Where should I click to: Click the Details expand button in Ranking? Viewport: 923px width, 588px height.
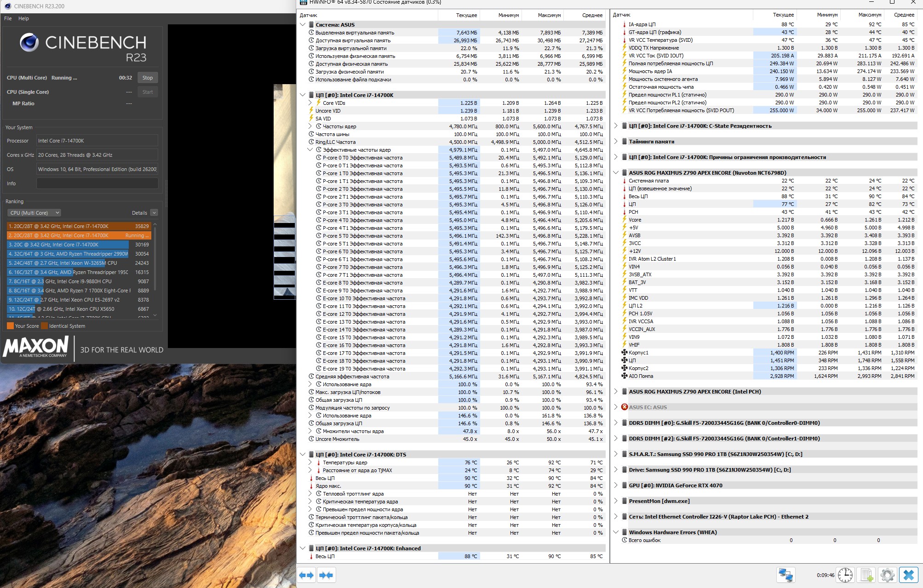pyautogui.click(x=154, y=213)
